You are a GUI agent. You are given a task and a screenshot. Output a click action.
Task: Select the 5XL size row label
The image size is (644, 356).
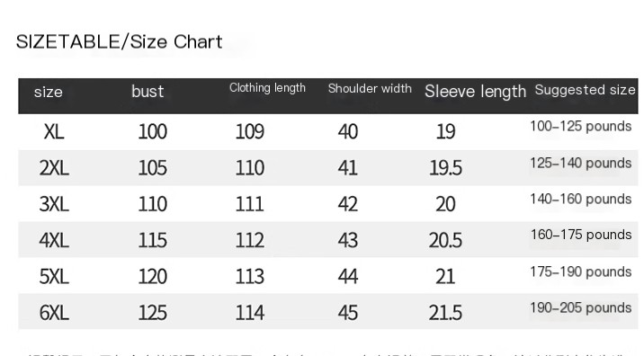(x=54, y=276)
